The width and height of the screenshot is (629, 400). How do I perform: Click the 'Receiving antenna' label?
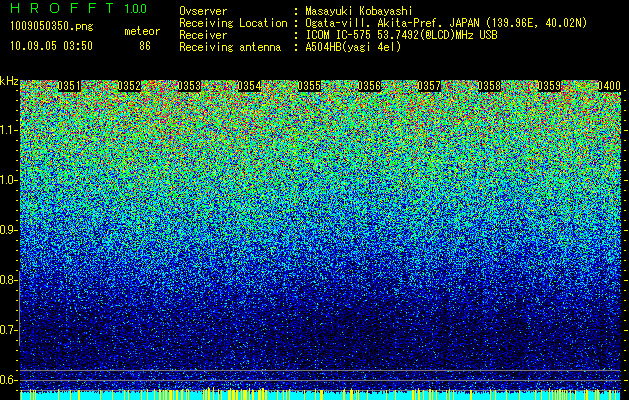[x=230, y=47]
